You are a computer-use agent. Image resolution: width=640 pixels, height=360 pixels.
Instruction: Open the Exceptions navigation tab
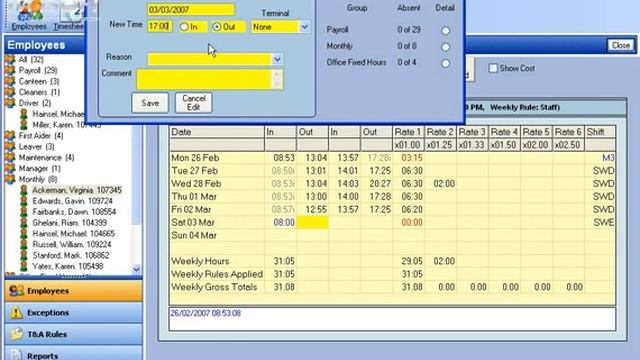[73, 313]
